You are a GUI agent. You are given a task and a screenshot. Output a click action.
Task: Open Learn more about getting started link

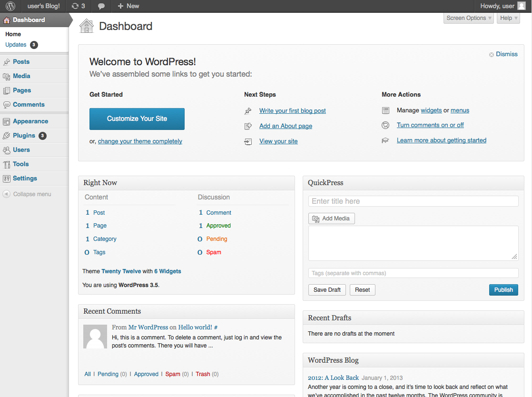[442, 140]
